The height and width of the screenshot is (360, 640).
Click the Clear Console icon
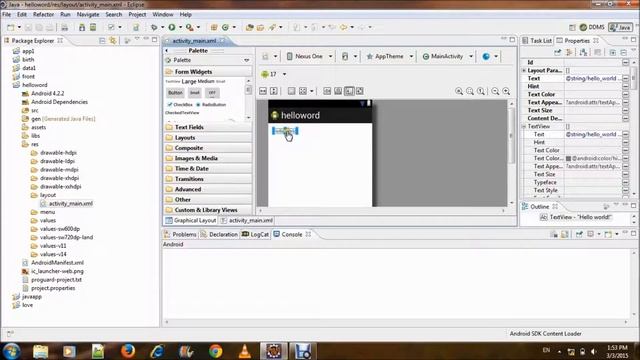tap(554, 234)
